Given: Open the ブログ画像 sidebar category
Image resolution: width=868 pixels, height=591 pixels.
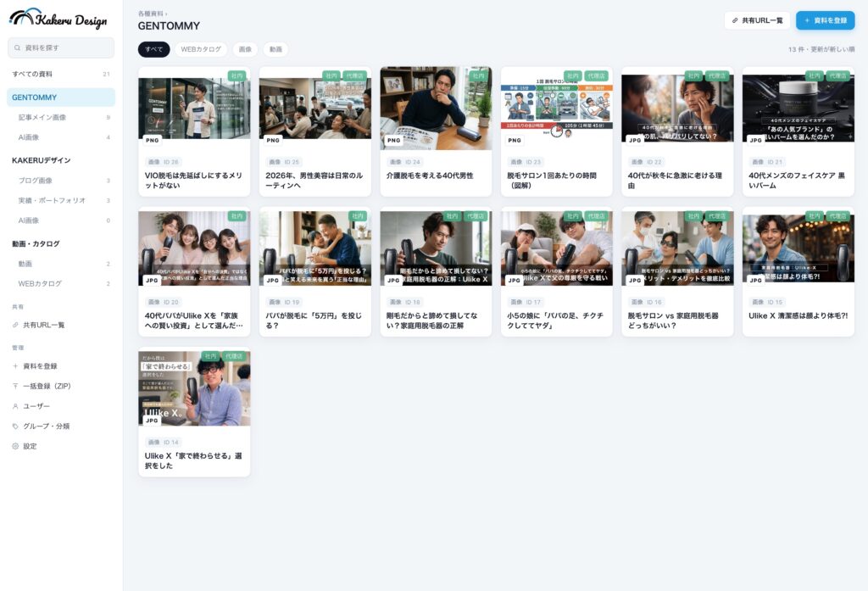Looking at the screenshot, I should (61, 181).
